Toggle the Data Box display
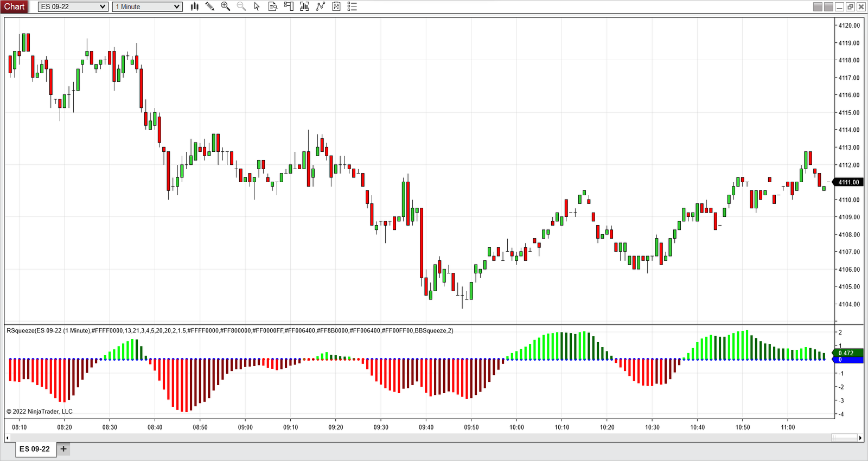 point(273,7)
